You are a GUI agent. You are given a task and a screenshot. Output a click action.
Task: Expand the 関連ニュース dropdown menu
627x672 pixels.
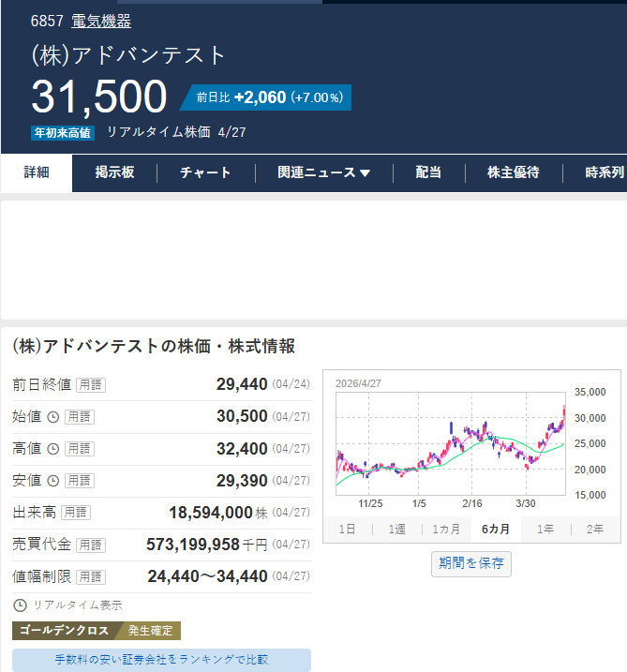[323, 172]
